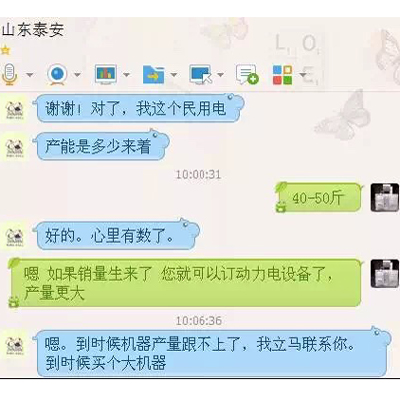This screenshot has width=400, height=400.
Task: Expand dropdown arrow beside apps grid icon
Action: [x=303, y=74]
